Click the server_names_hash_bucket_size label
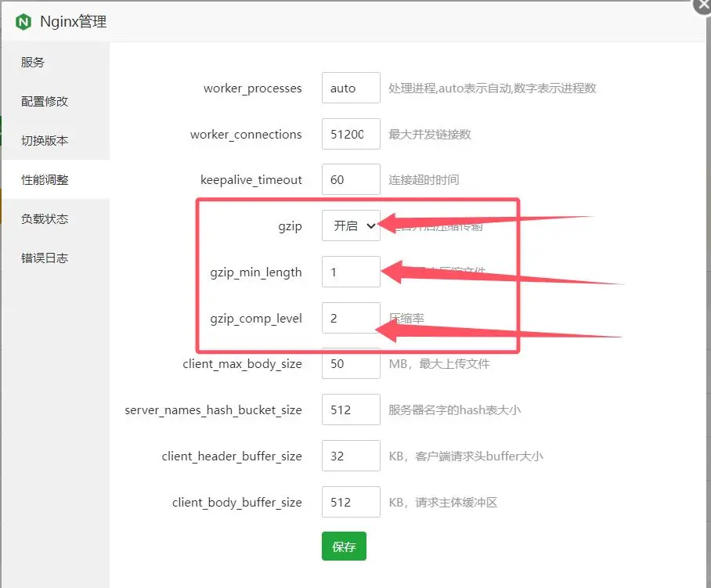711x588 pixels. coord(214,410)
